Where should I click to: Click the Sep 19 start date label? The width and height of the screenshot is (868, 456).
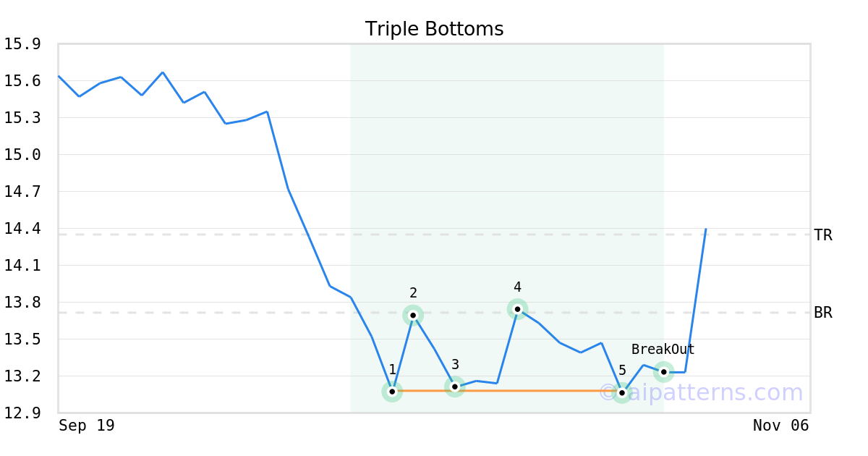[x=86, y=426]
